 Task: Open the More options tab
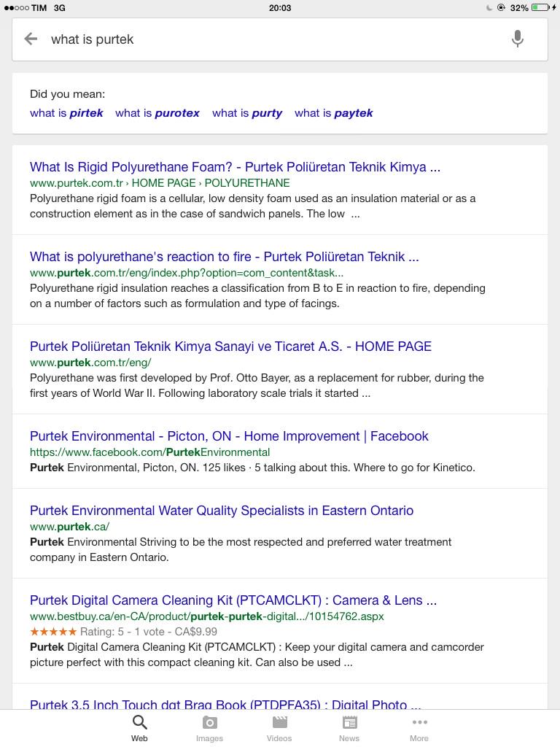pyautogui.click(x=419, y=729)
